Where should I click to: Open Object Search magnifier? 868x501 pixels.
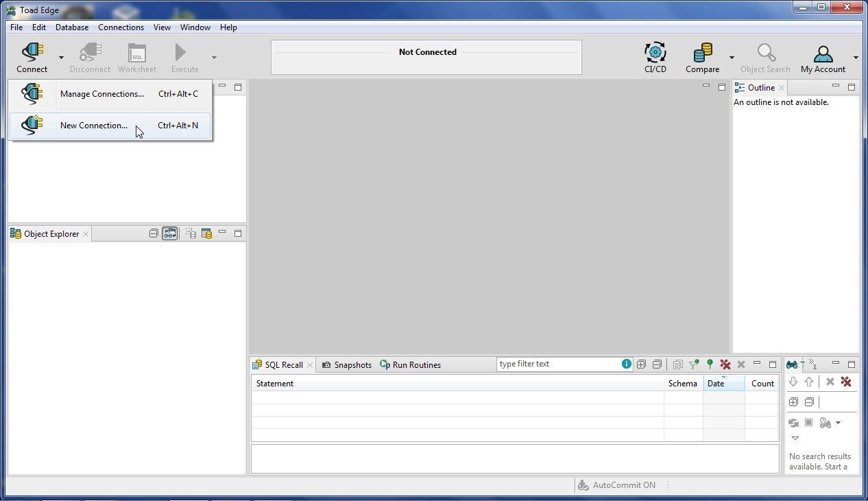(x=766, y=52)
